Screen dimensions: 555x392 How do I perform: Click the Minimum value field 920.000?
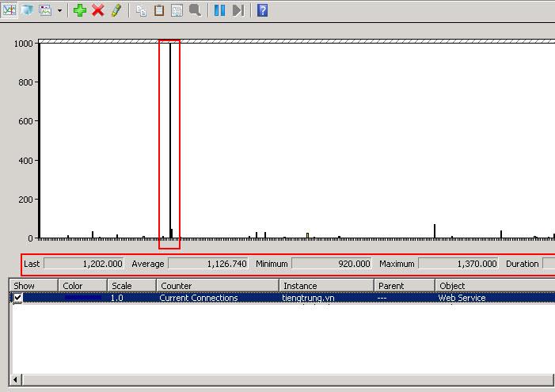tap(332, 264)
